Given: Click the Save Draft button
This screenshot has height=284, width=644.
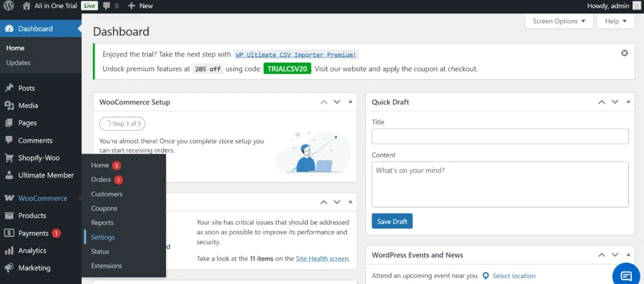Looking at the screenshot, I should pos(392,221).
